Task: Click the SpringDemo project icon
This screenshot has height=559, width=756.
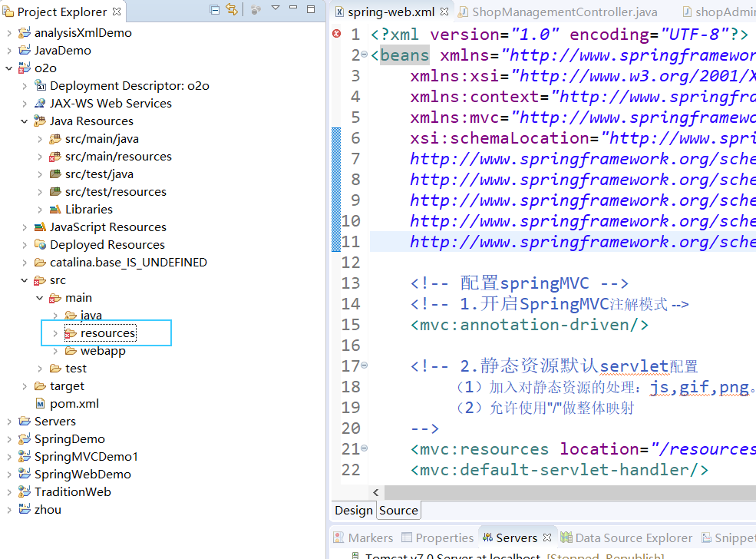Action: tap(24, 439)
